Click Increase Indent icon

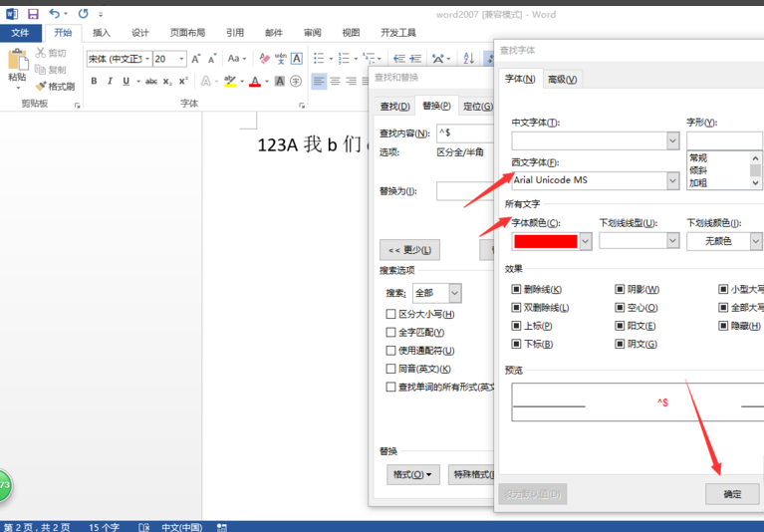pyautogui.click(x=415, y=59)
